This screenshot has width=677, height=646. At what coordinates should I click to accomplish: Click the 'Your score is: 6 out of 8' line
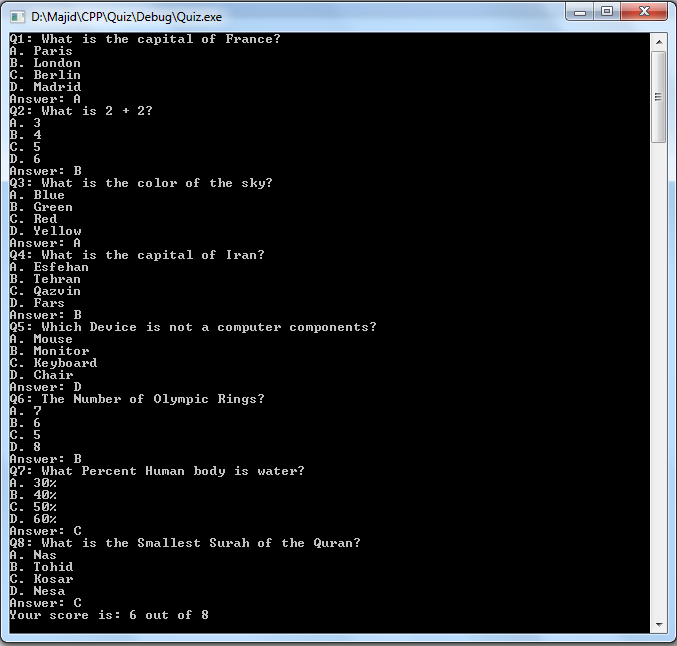[109, 615]
